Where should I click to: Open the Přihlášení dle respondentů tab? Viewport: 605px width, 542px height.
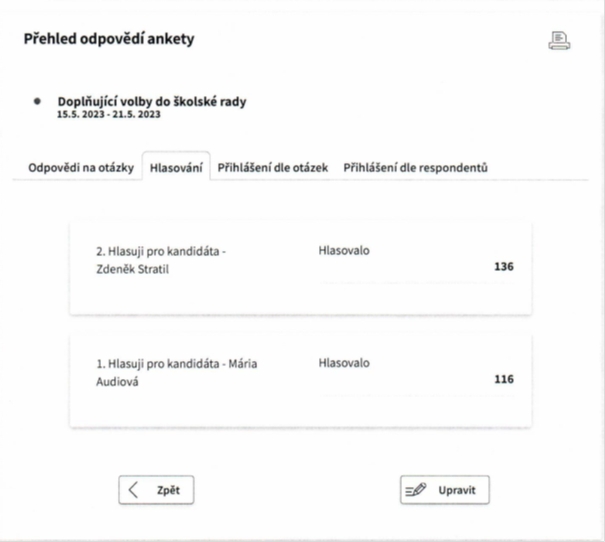point(416,168)
